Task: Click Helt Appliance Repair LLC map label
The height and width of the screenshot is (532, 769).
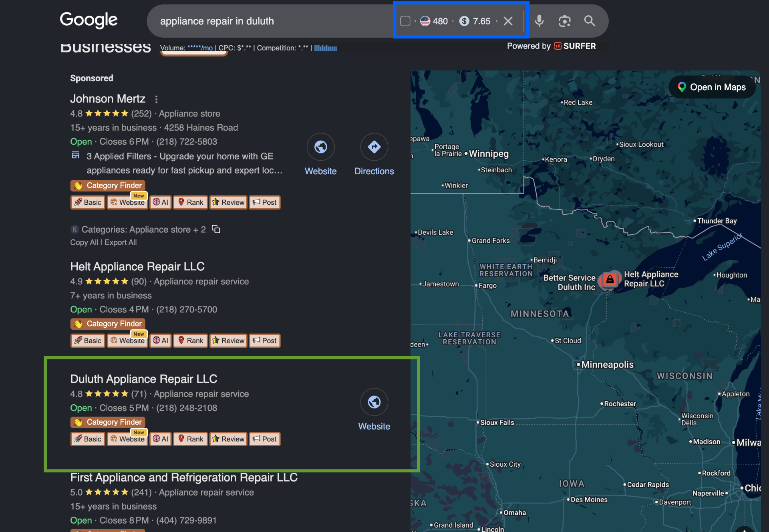Action: coord(651,279)
